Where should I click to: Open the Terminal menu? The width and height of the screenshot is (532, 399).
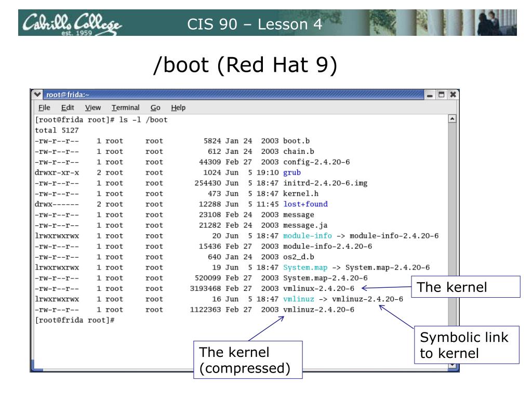(126, 108)
